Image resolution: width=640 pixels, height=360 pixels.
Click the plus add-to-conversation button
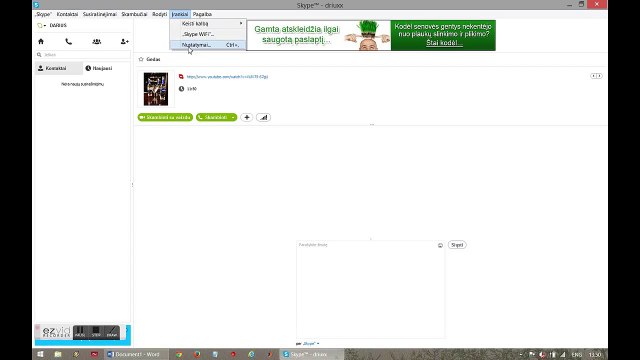click(247, 117)
